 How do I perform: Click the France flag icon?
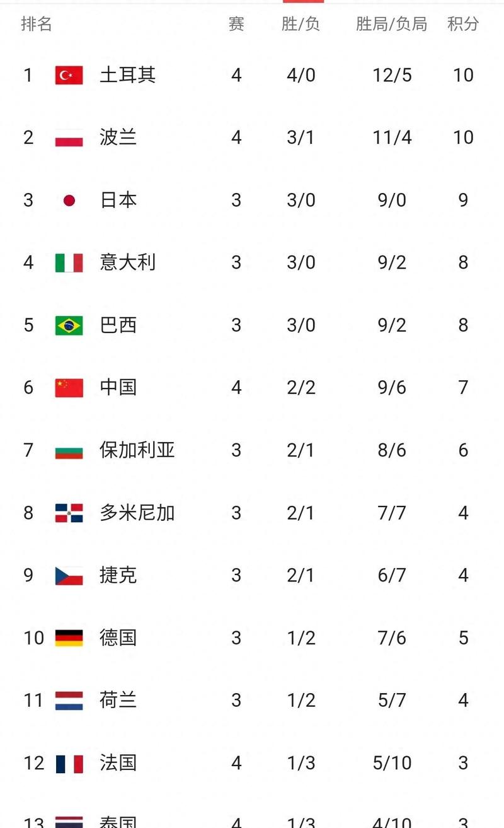[69, 763]
